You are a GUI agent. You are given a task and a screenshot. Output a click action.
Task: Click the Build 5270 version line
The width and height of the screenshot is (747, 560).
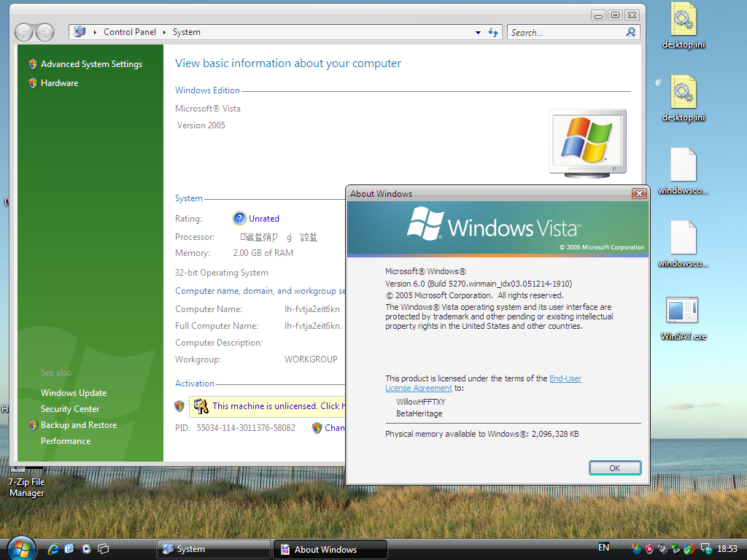pos(479,284)
